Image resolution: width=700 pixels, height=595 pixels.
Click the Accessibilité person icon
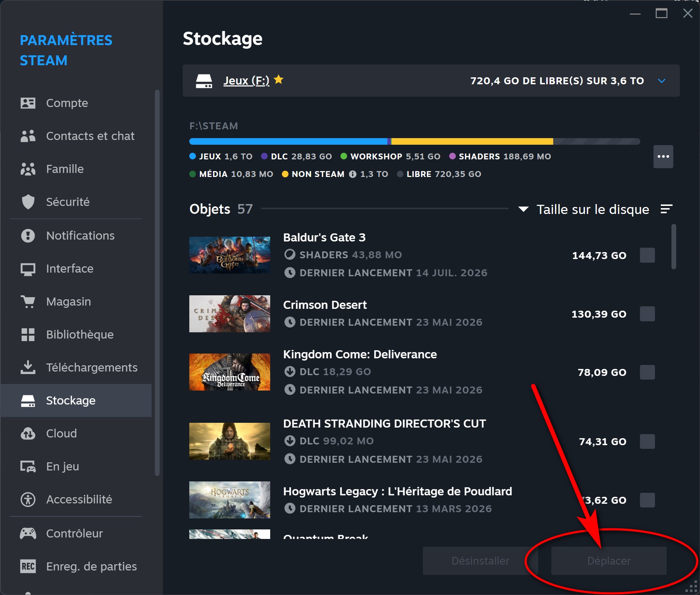28,499
